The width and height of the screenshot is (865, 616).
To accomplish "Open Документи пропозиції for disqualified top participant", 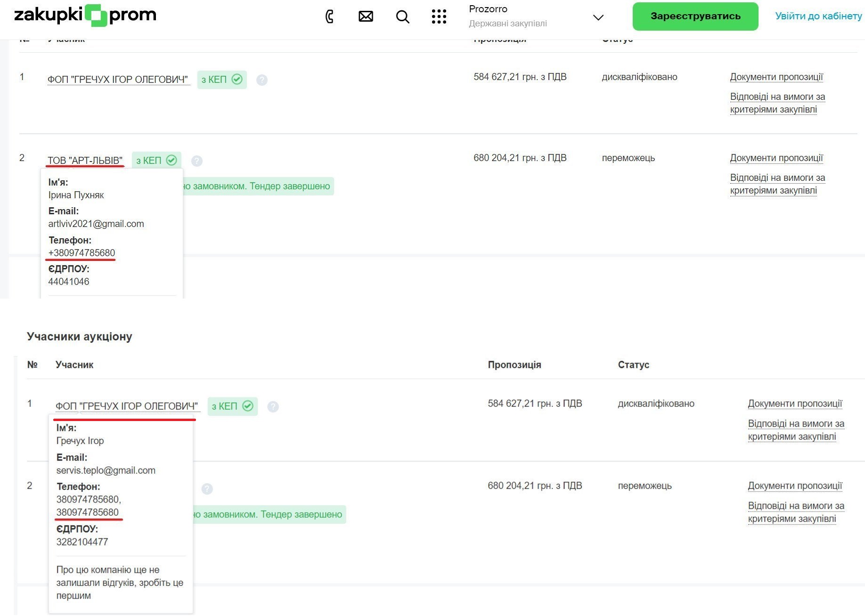I will click(776, 77).
